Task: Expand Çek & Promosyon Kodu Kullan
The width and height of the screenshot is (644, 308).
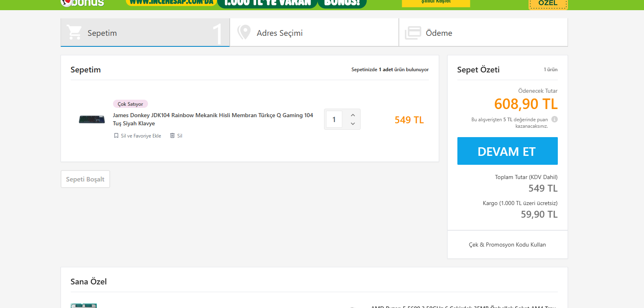Action: click(507, 245)
